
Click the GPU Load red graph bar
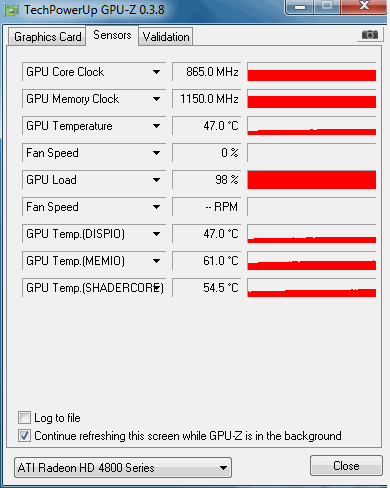pos(312,180)
